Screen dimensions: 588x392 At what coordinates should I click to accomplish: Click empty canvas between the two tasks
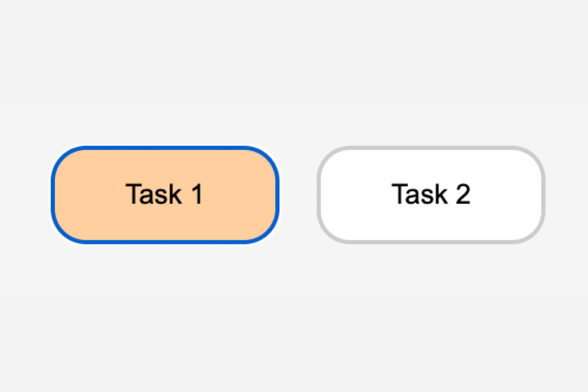[x=298, y=195]
